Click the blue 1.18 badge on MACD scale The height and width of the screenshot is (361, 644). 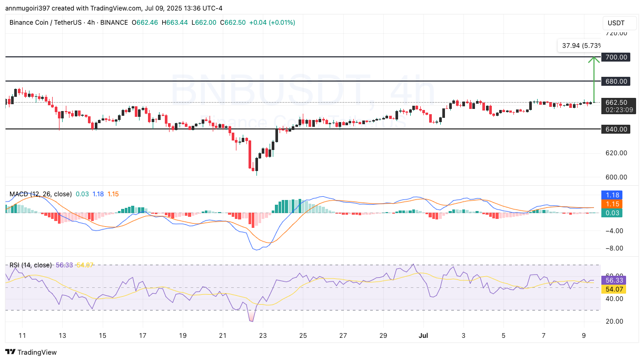[x=612, y=195]
